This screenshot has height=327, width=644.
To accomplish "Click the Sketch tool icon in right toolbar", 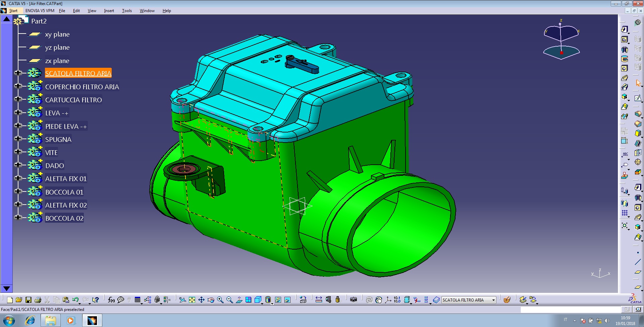I will point(638,98).
